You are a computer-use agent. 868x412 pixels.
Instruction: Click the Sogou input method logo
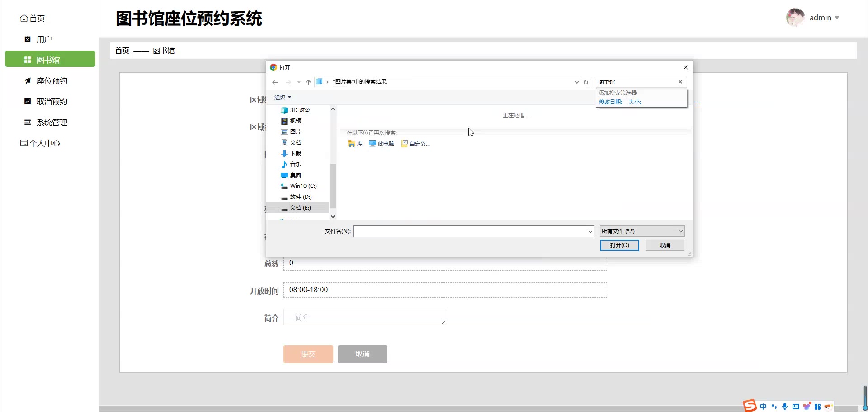750,406
